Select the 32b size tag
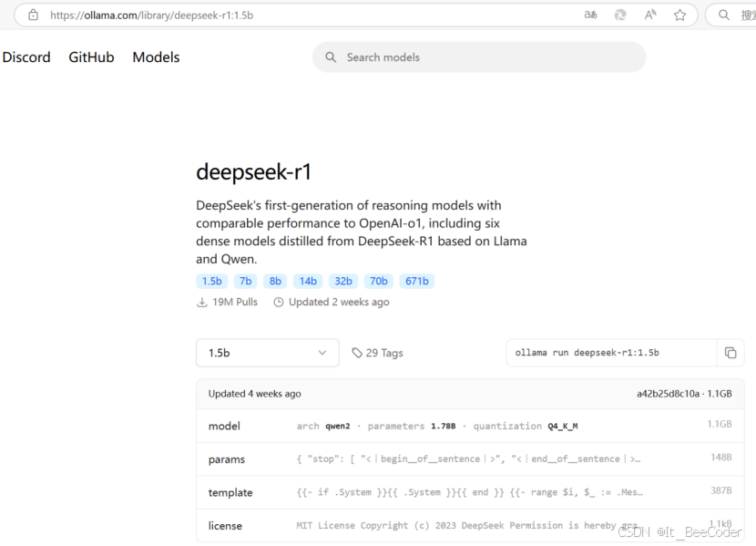This screenshot has width=756, height=546. [343, 281]
